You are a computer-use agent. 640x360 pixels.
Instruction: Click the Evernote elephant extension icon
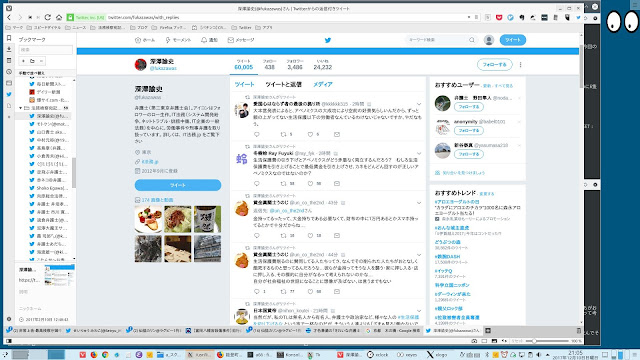click(x=522, y=18)
